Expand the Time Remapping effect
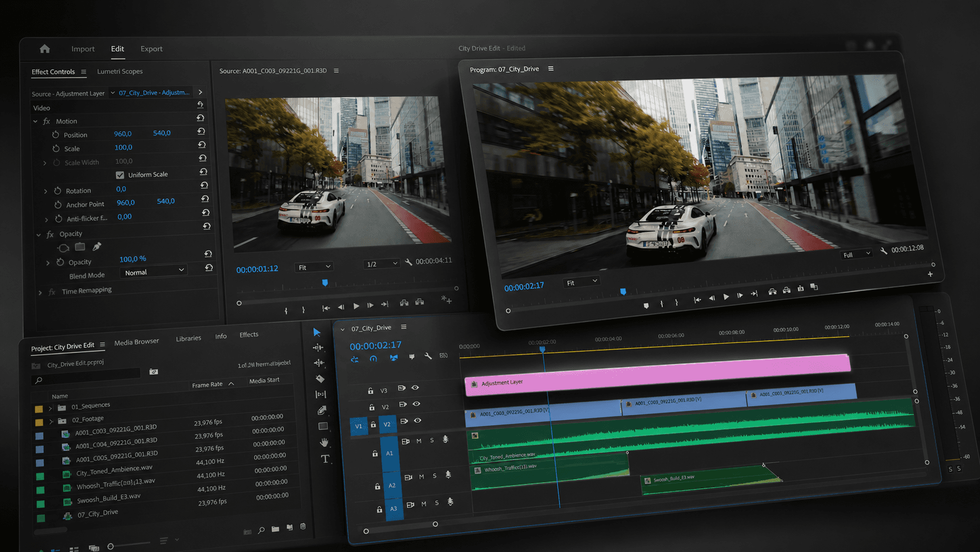The image size is (980, 552). [40, 292]
